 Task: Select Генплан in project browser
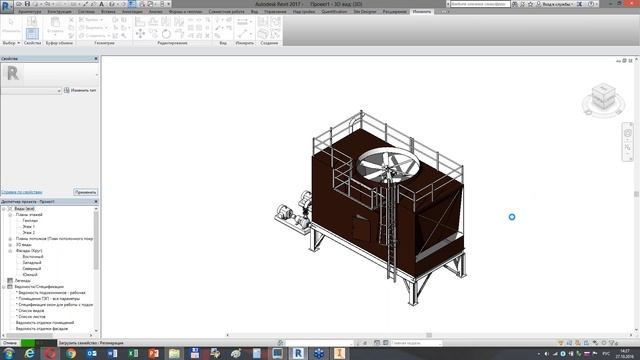coord(30,220)
